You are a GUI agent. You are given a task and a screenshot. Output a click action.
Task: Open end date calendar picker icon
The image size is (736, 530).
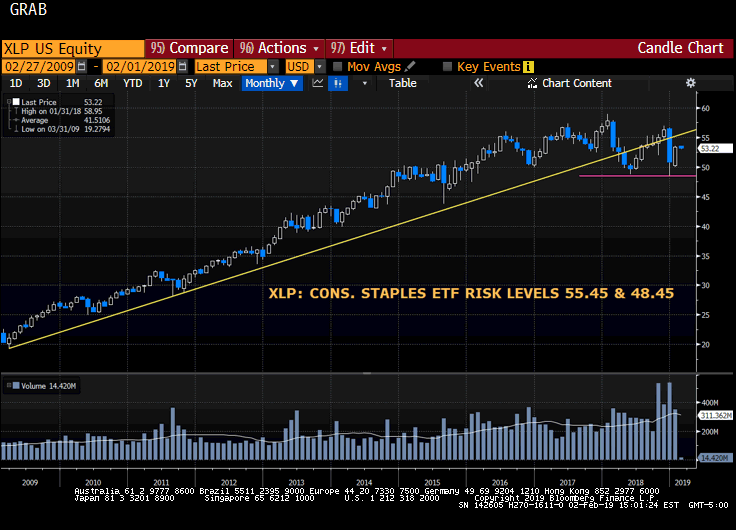click(183, 67)
